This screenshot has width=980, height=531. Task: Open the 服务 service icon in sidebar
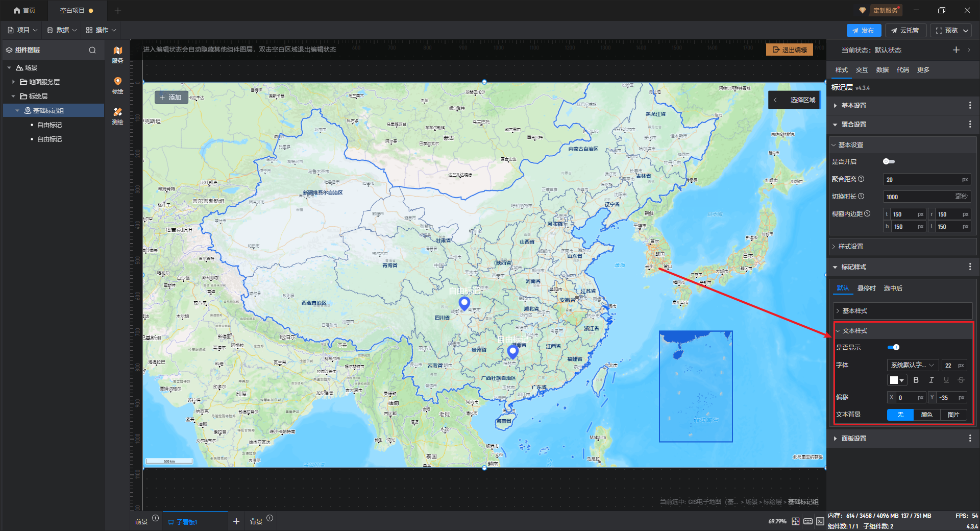pyautogui.click(x=117, y=54)
